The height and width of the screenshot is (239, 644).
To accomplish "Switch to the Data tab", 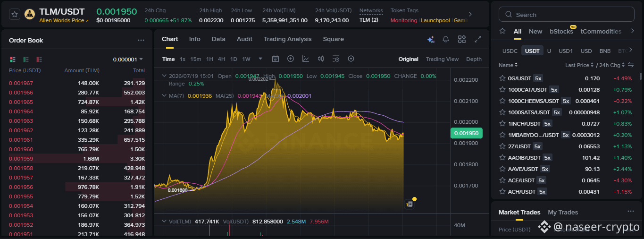I will (x=218, y=39).
